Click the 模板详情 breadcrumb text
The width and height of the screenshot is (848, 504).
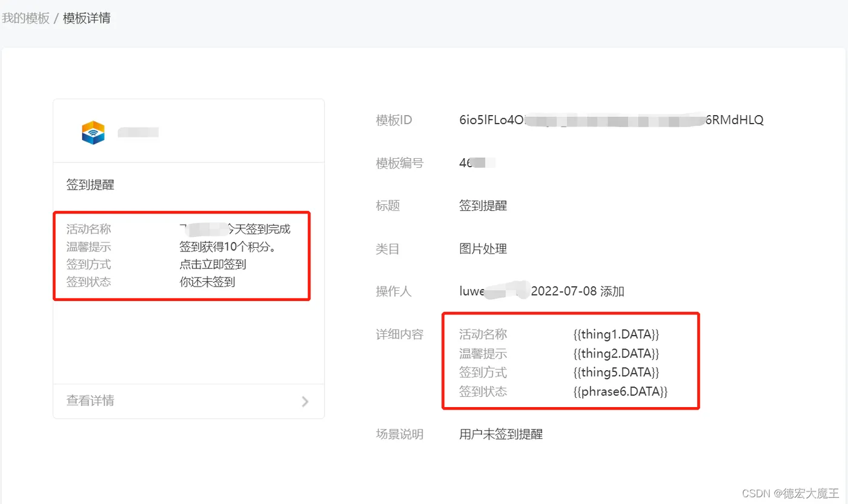coord(87,18)
